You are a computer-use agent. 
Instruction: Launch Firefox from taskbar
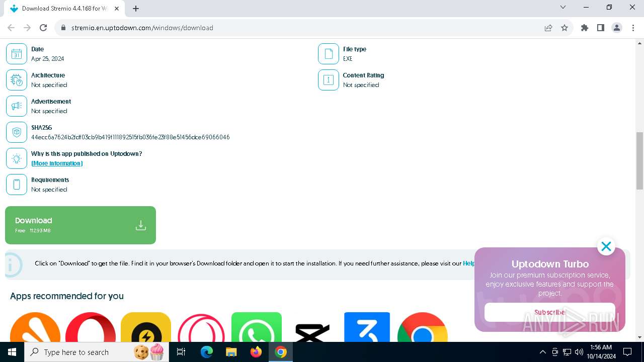[x=256, y=352]
